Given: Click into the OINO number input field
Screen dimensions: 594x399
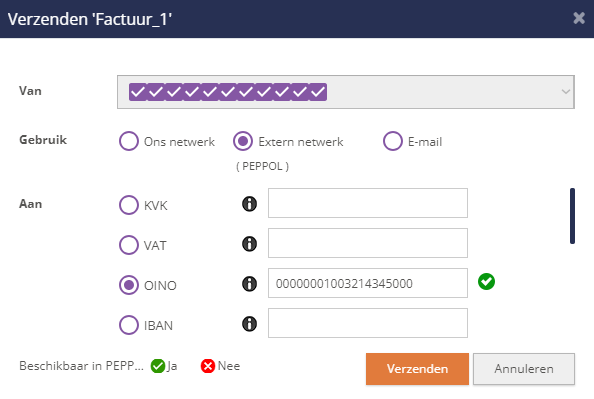Looking at the screenshot, I should pos(368,283).
